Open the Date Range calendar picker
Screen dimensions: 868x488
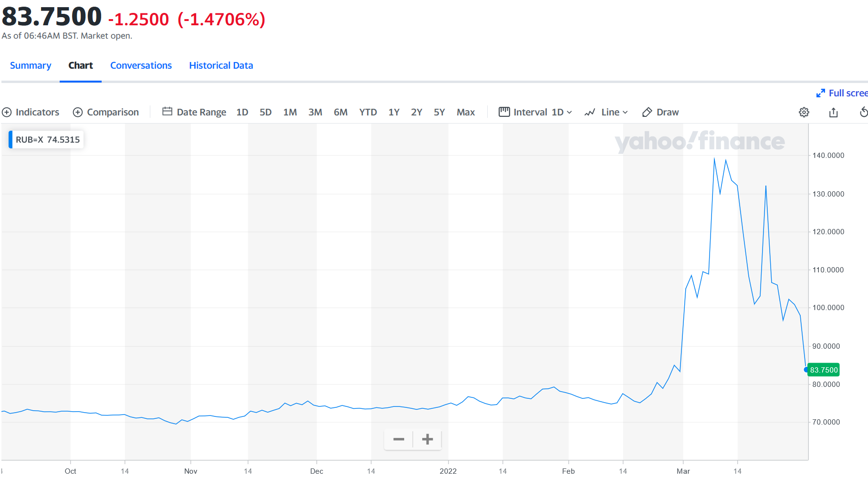tap(167, 112)
